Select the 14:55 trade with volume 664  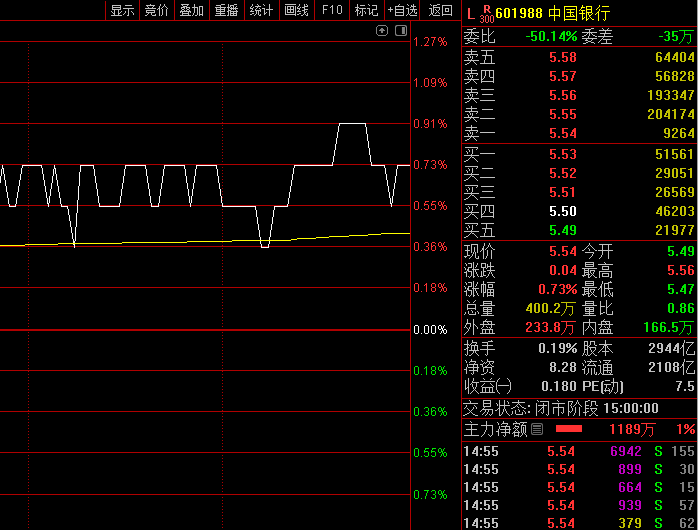click(579, 487)
